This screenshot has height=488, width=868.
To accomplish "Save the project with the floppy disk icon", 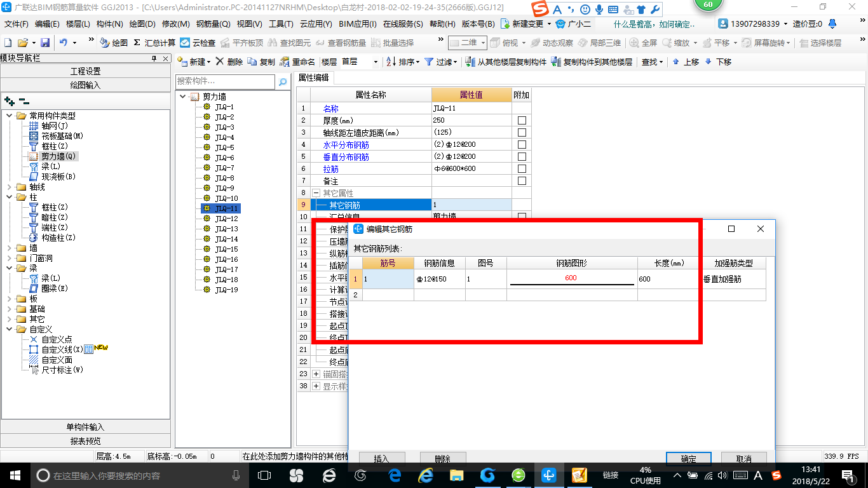I will coord(45,43).
